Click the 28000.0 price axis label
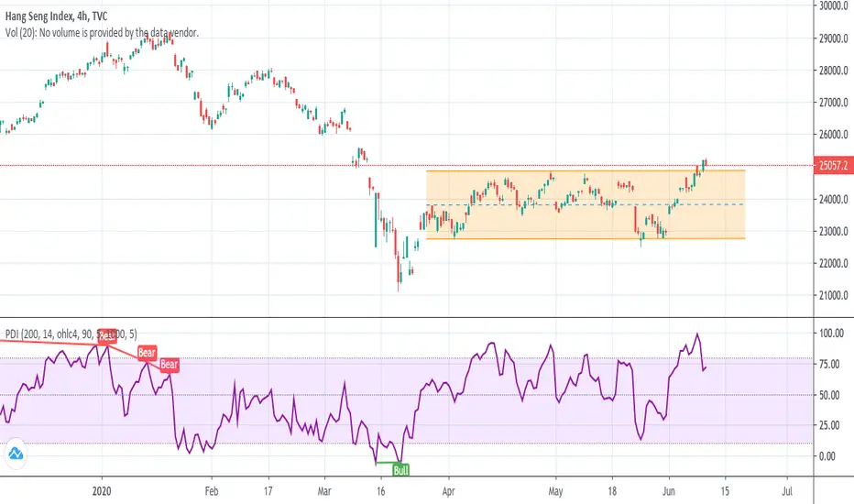 (x=833, y=71)
